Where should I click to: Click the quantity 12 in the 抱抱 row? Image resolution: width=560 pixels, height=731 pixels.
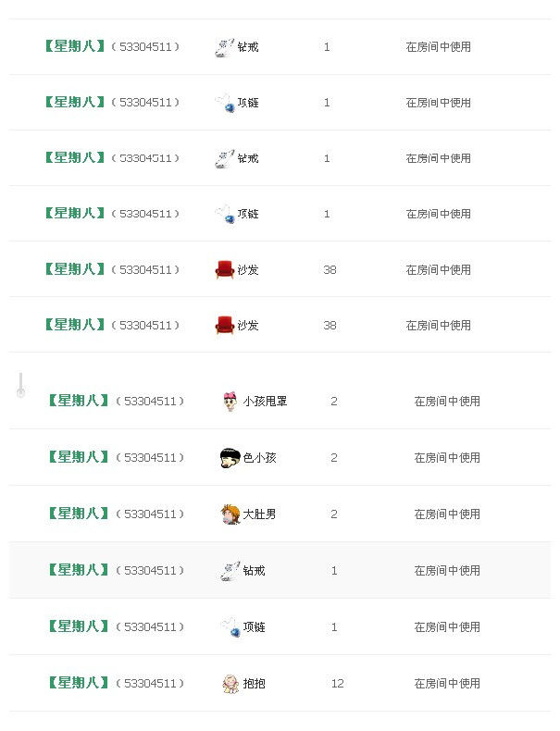click(338, 684)
